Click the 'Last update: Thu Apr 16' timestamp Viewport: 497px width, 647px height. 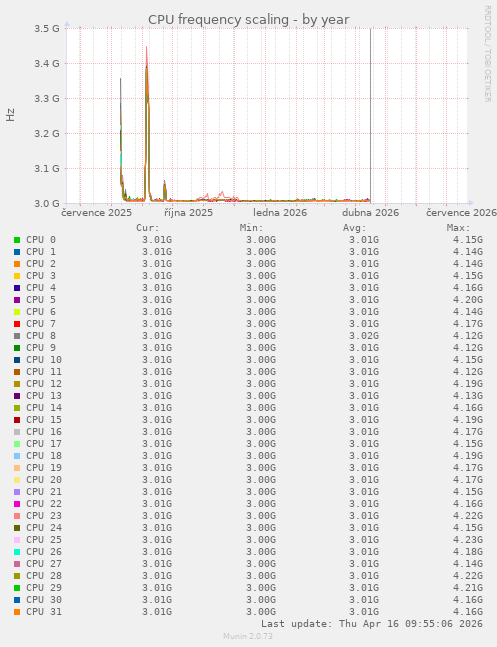[x=372, y=623]
